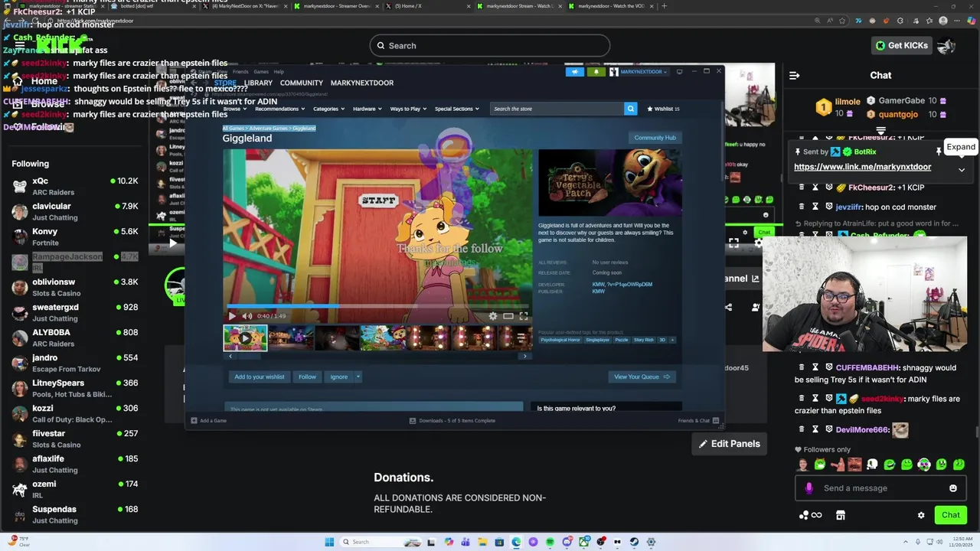
Task: Click the Ignore button
Action: point(339,377)
